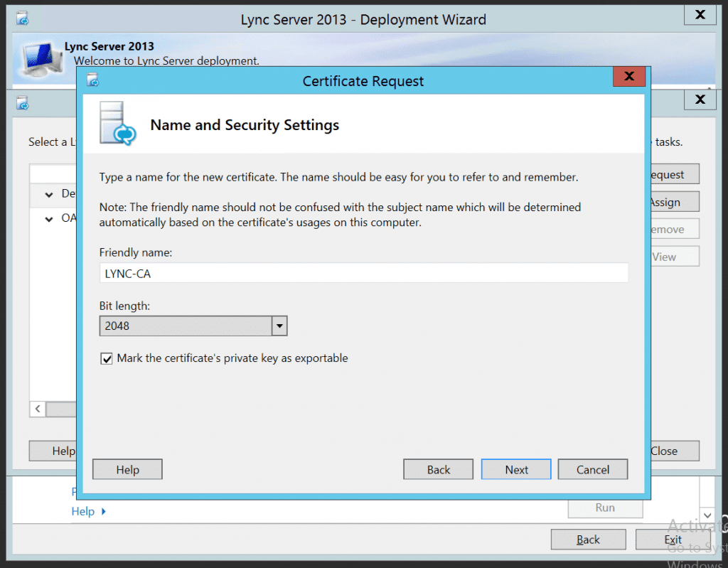Click in the Friendly name text field

(363, 273)
